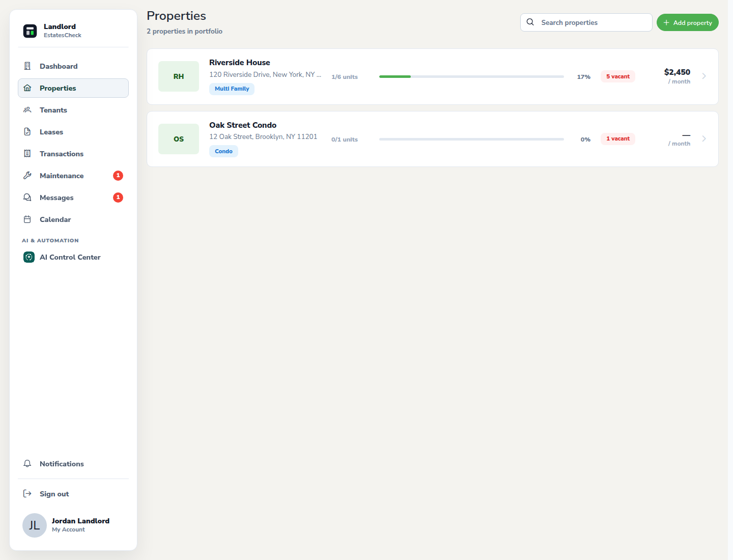Click the 5 vacant badge
733x560 pixels.
618,76
